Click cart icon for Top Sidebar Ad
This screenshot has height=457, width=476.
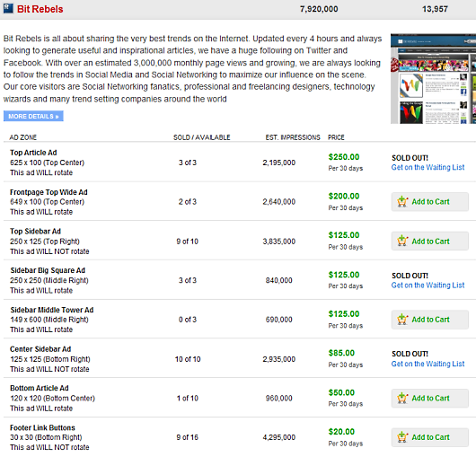click(x=402, y=241)
